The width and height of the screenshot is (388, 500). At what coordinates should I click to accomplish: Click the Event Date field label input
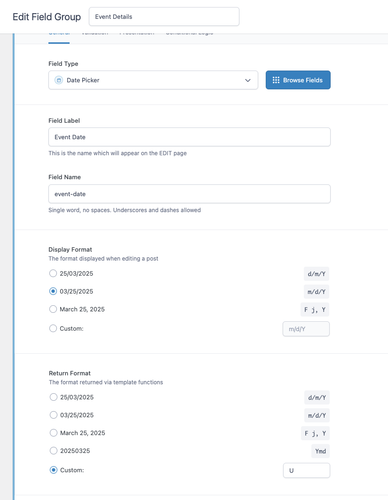click(x=189, y=137)
